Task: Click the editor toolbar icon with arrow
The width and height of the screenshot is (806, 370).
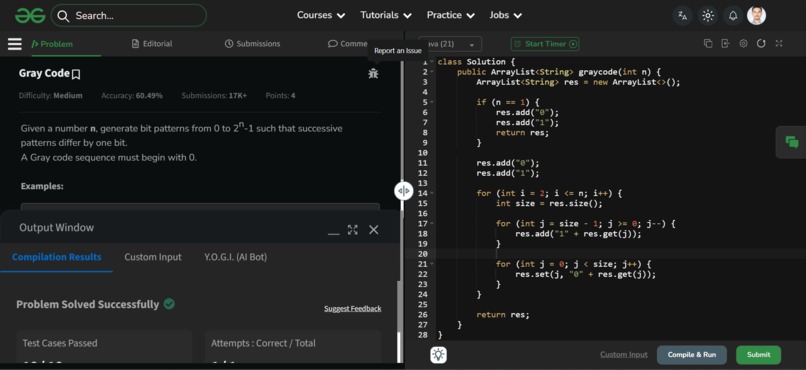Action: [725, 44]
